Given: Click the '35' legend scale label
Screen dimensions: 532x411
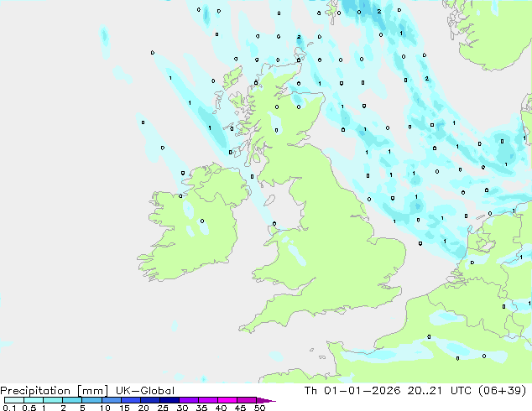Looking at the screenshot, I should pyautogui.click(x=201, y=408).
